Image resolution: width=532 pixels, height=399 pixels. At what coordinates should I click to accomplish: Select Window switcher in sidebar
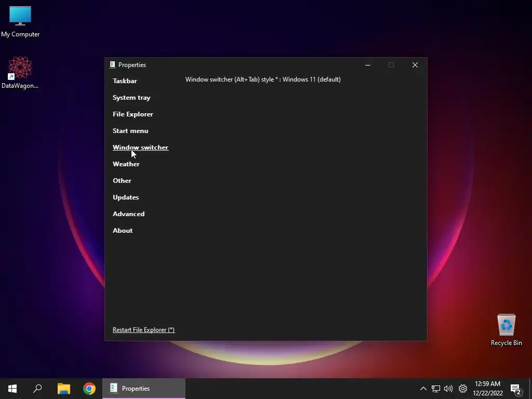tap(140, 147)
